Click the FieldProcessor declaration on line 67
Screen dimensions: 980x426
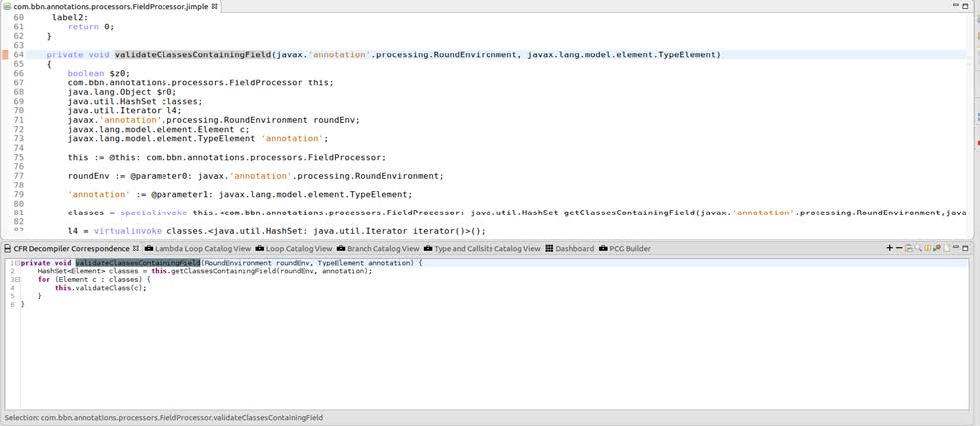(200, 83)
